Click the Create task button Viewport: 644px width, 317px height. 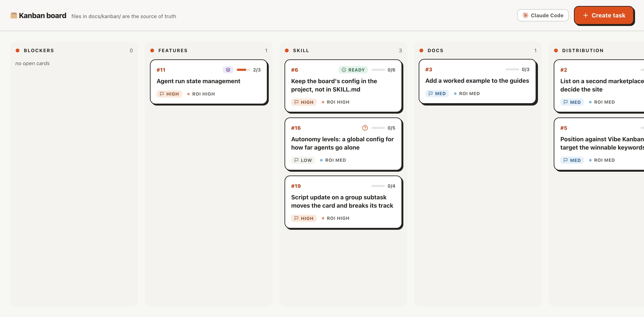pyautogui.click(x=604, y=16)
